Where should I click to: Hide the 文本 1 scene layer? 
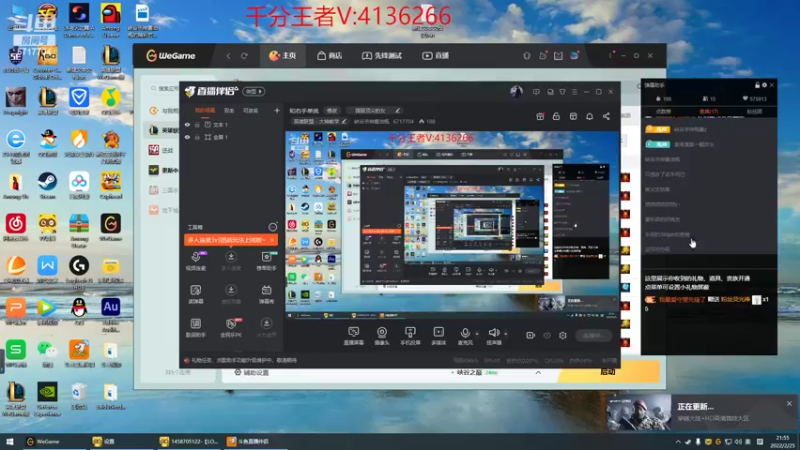click(x=187, y=124)
